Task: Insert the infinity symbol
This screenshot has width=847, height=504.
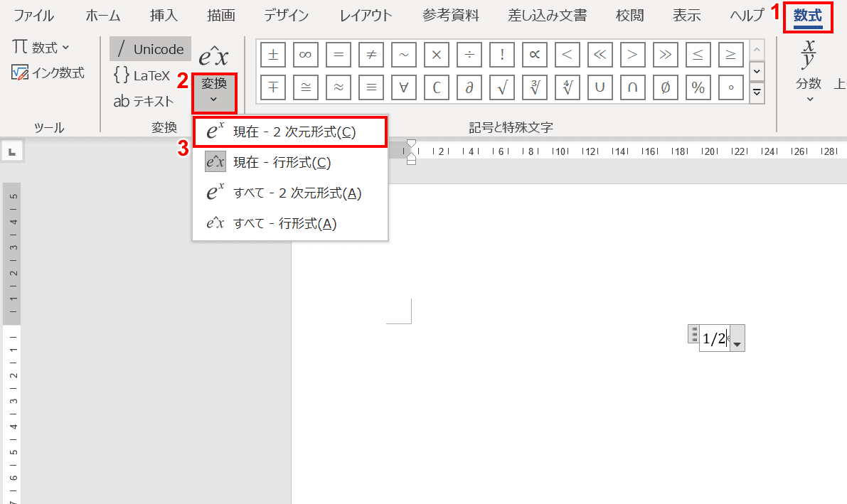Action: tap(306, 55)
